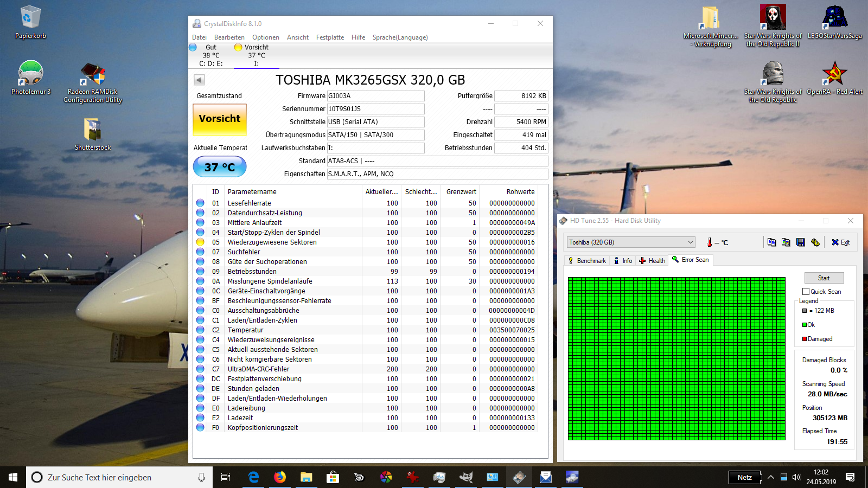Open Firefox from the taskbar
Screen dimensions: 868x488
point(280,477)
